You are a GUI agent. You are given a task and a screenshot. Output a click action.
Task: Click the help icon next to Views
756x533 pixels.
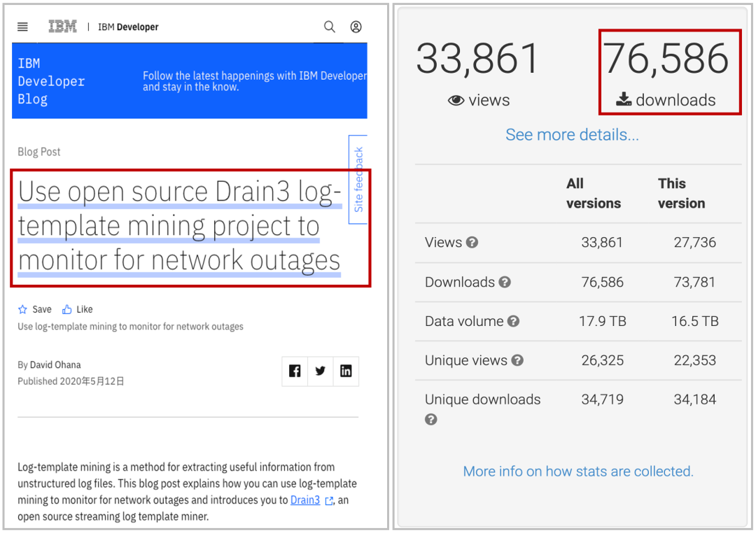[472, 243]
